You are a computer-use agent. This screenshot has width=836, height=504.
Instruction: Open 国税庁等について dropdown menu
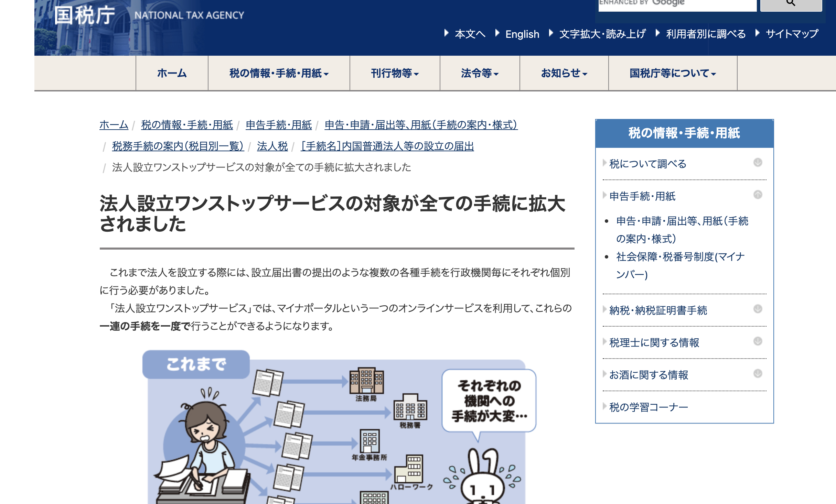[x=673, y=73]
